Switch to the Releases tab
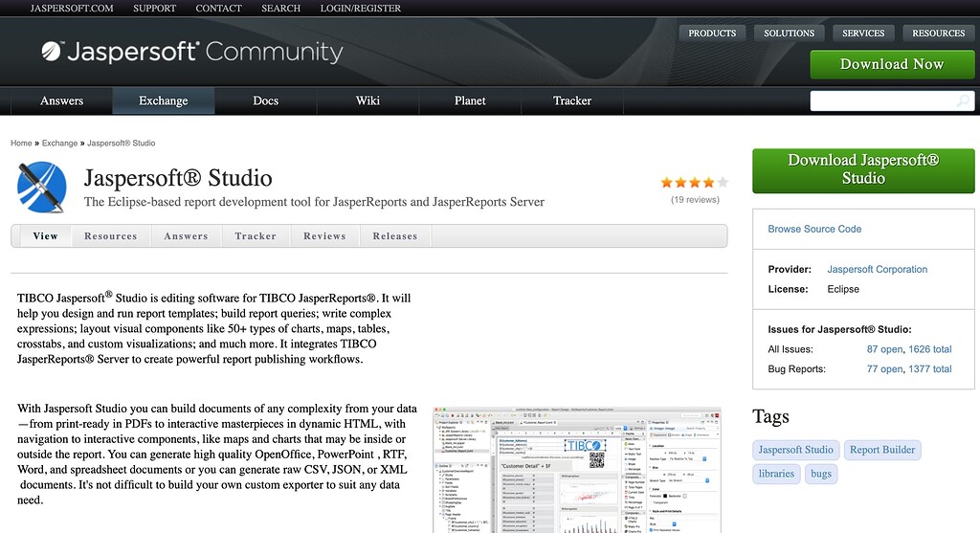The width and height of the screenshot is (980, 533). (395, 236)
